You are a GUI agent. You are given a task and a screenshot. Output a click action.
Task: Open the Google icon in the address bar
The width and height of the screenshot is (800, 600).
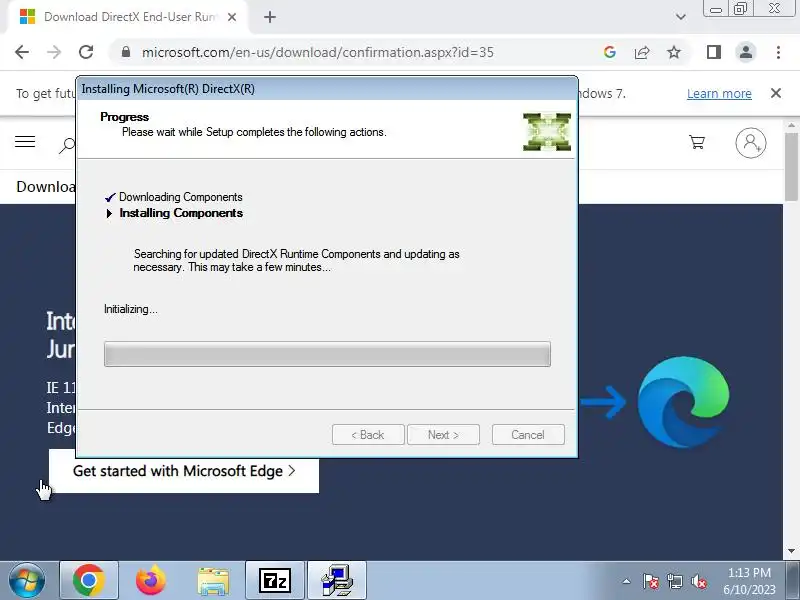[609, 52]
